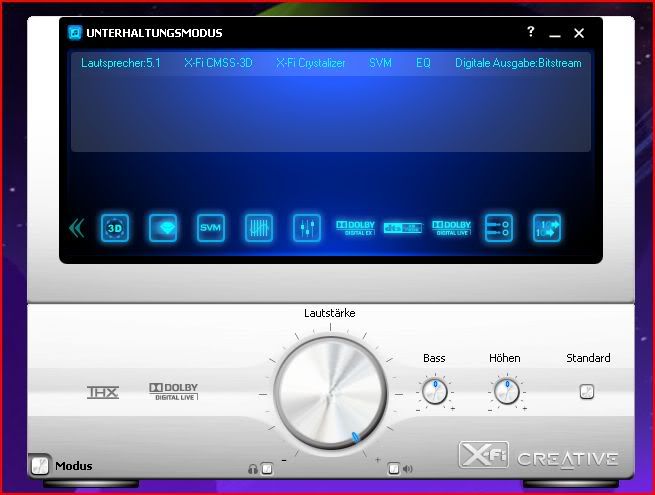Click the Unterhaltungsmodus title text

click(154, 33)
